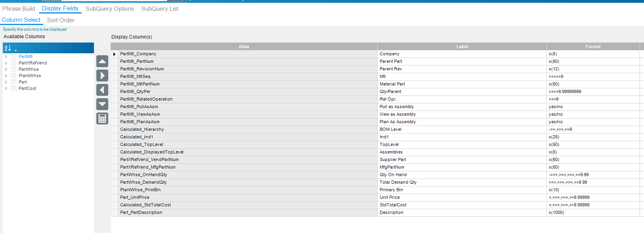Click the Unit Price label cell
Screen dimensions: 644x233
point(462,198)
